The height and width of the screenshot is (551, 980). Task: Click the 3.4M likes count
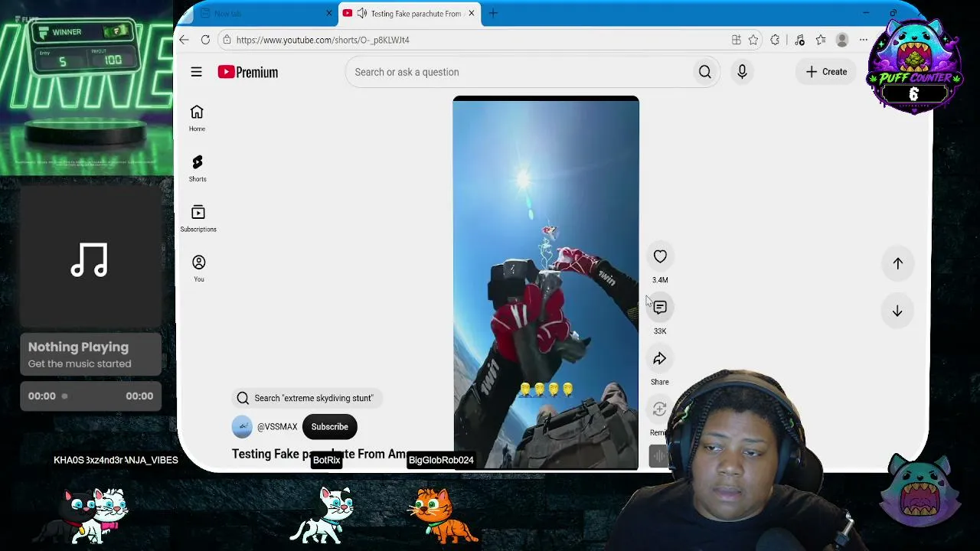(660, 280)
